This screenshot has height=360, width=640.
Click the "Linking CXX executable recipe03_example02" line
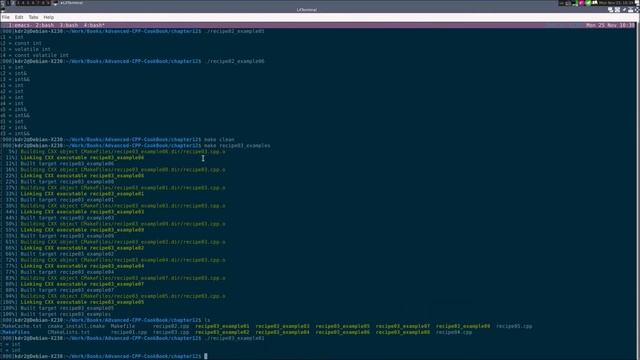point(82,248)
